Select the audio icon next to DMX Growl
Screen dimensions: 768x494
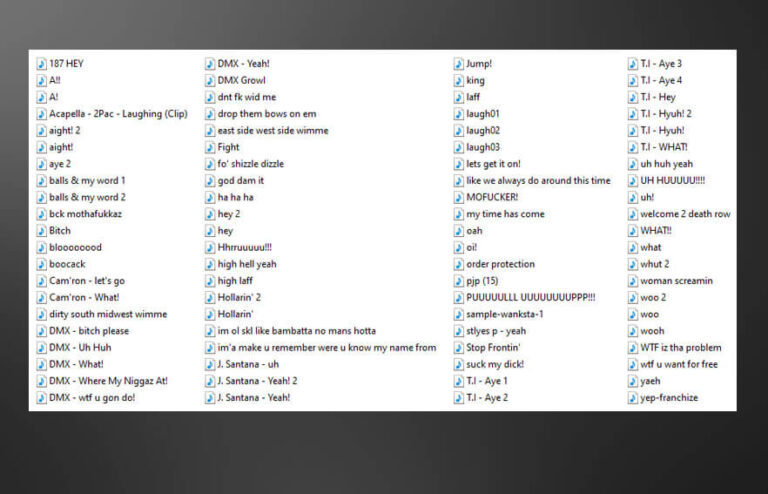210,81
